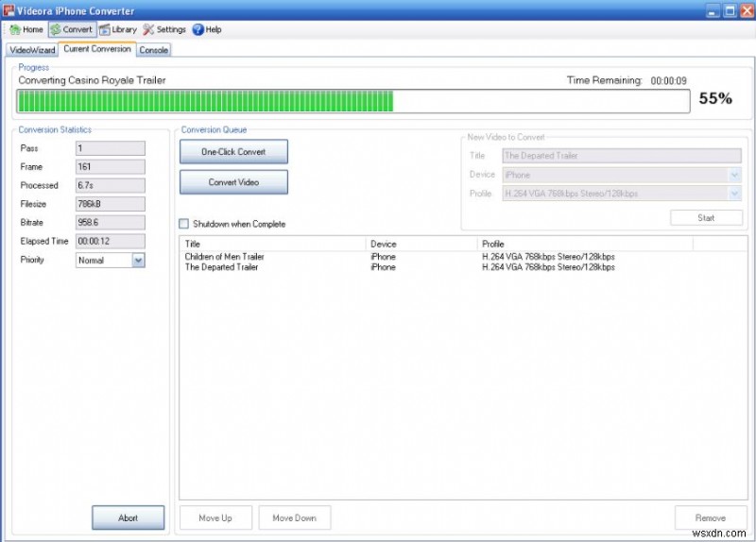Click the green conversion progress bar

pos(352,101)
